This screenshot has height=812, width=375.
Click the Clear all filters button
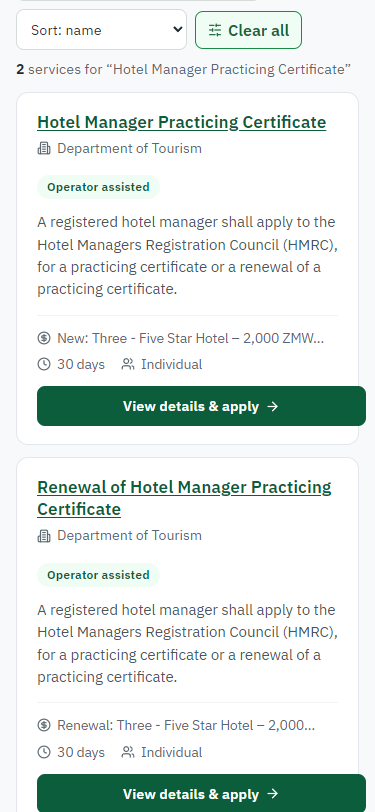[248, 30]
